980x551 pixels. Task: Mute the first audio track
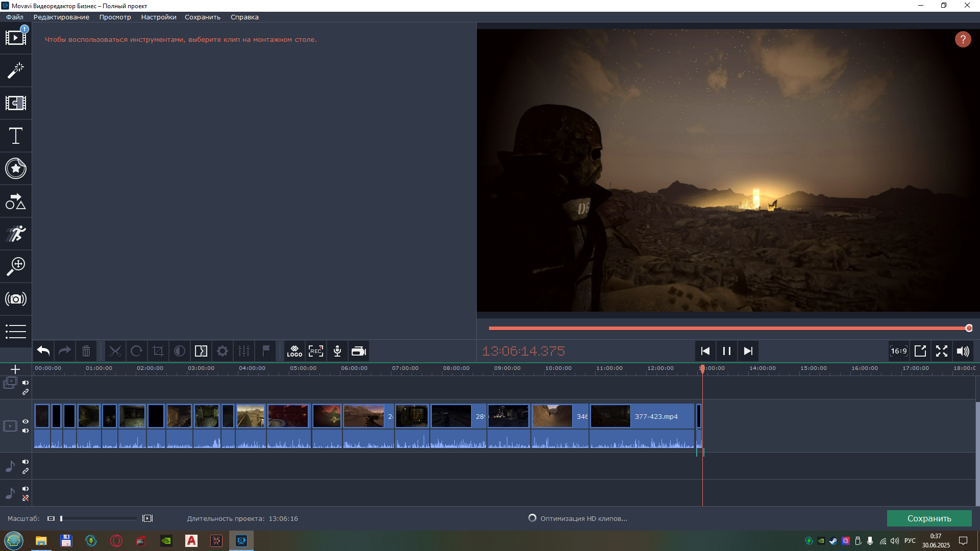[x=26, y=462]
